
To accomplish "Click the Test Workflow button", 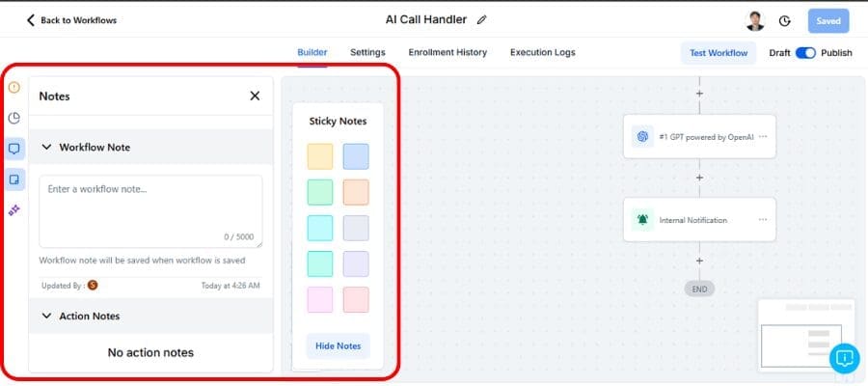I will pyautogui.click(x=719, y=53).
